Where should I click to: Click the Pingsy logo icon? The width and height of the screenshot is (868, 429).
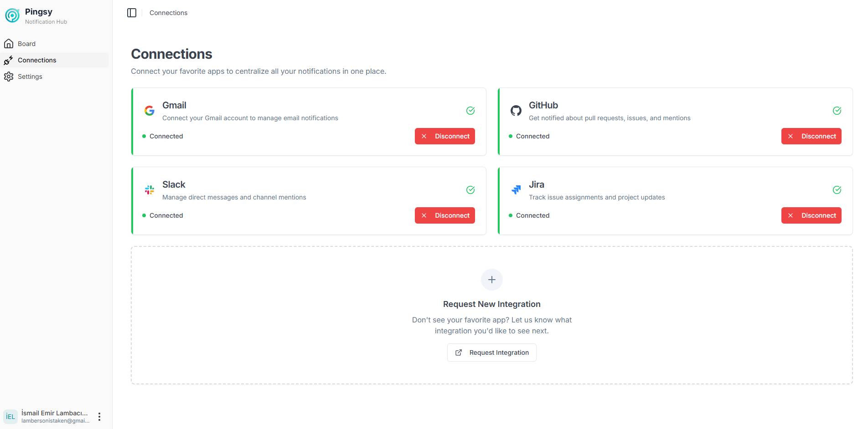point(12,16)
